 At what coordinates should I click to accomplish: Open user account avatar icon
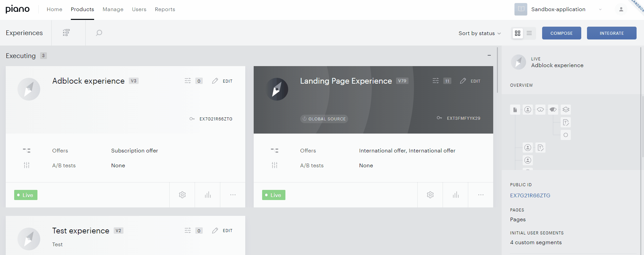[x=621, y=9]
